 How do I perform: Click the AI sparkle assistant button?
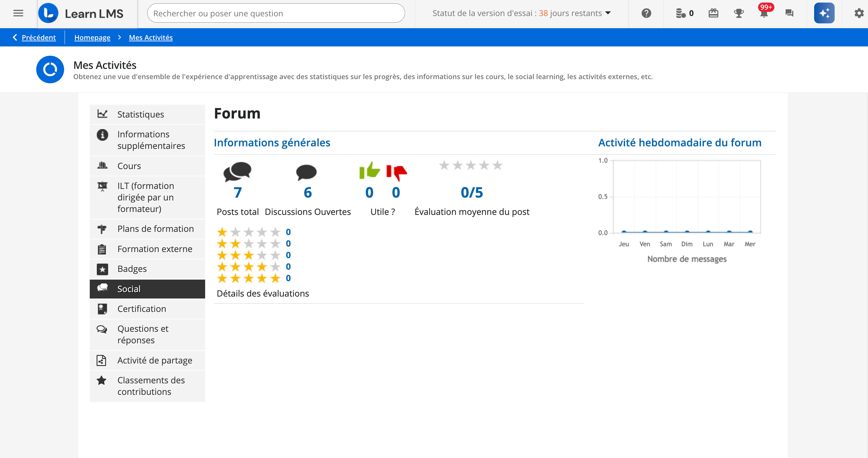(824, 13)
